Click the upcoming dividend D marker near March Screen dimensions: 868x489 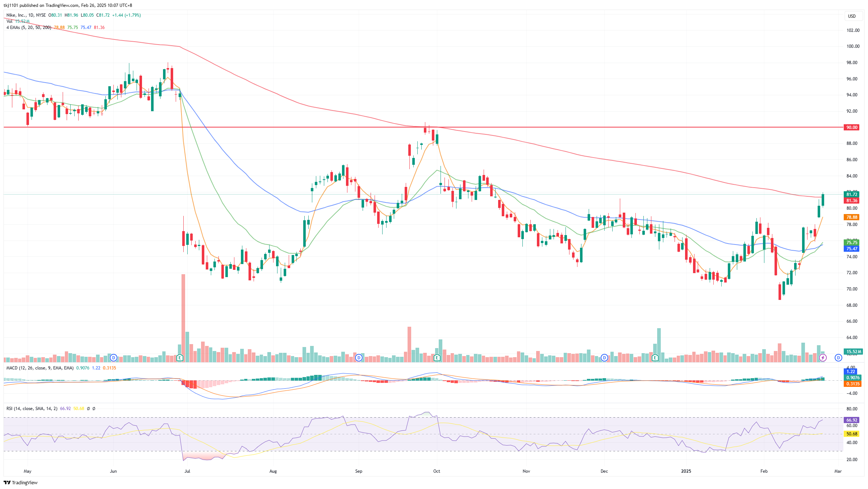838,358
